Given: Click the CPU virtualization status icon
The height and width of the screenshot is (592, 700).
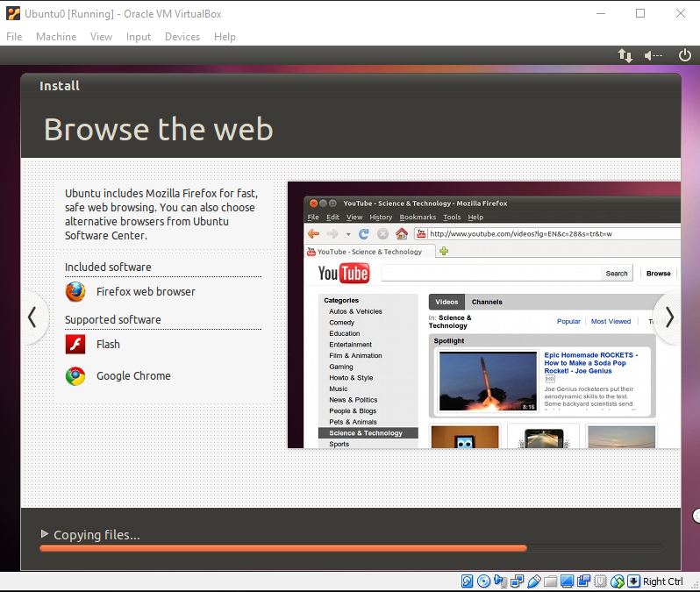Looking at the screenshot, I should point(601,581).
